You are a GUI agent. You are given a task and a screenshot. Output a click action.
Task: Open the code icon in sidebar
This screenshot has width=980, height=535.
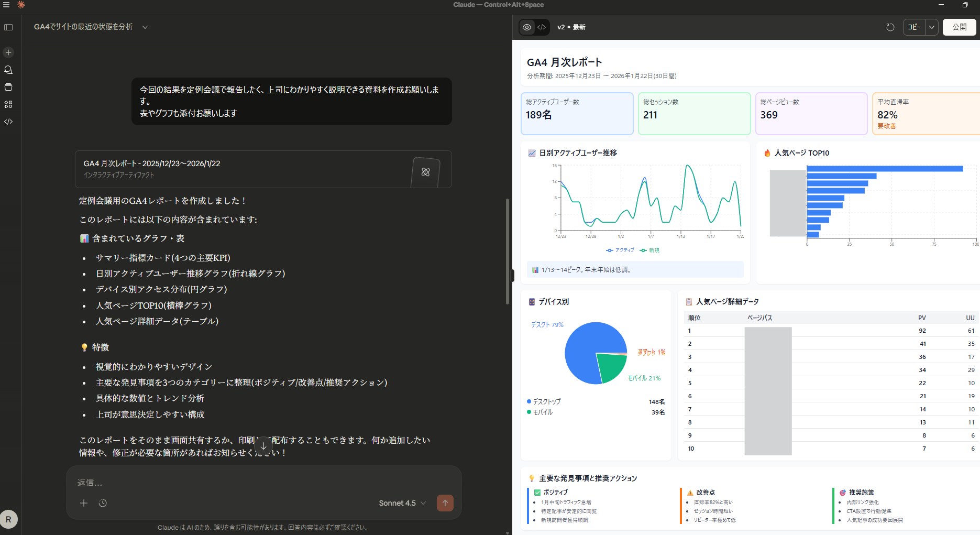coord(8,122)
